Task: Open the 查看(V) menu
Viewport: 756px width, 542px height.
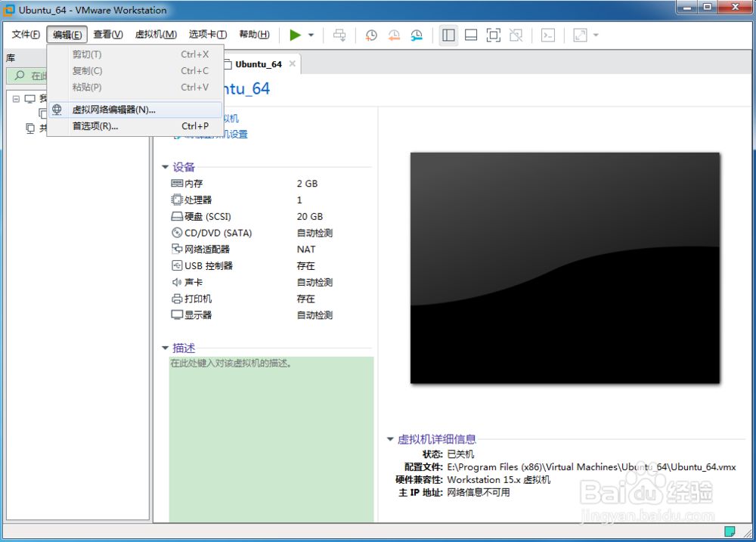Action: (108, 34)
